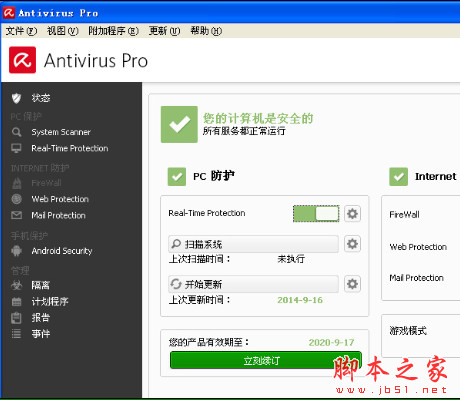Image resolution: width=460 pixels, height=401 pixels.
Task: Click the 报告 clipboard icon
Action: 16,318
